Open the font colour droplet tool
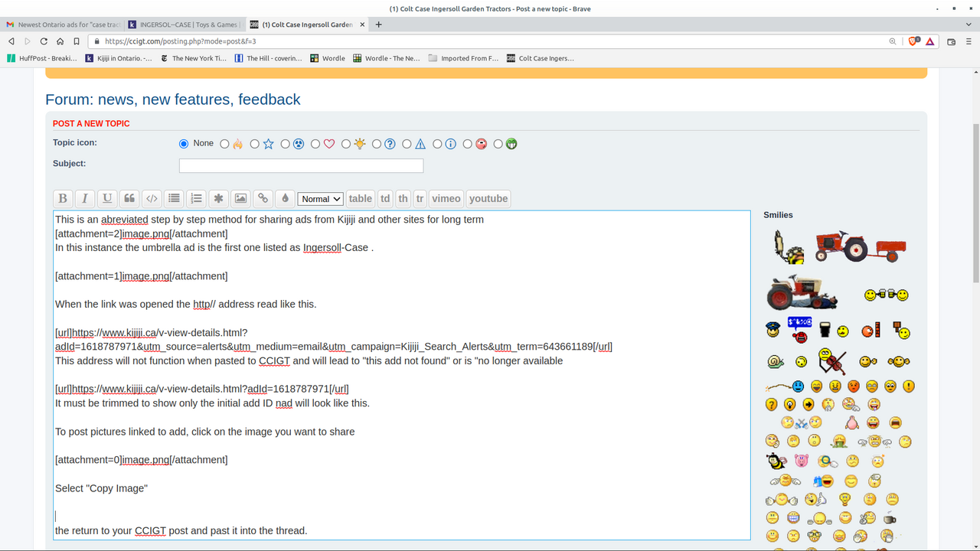The image size is (980, 551). [285, 198]
